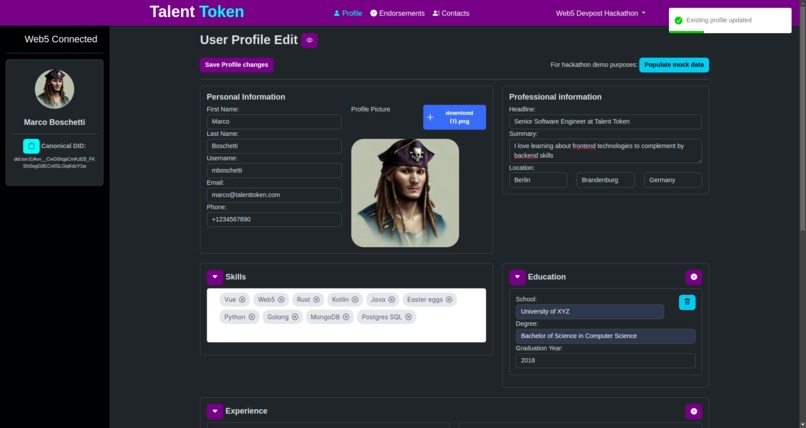
Task: Click the Berlin city field
Action: (x=538, y=180)
